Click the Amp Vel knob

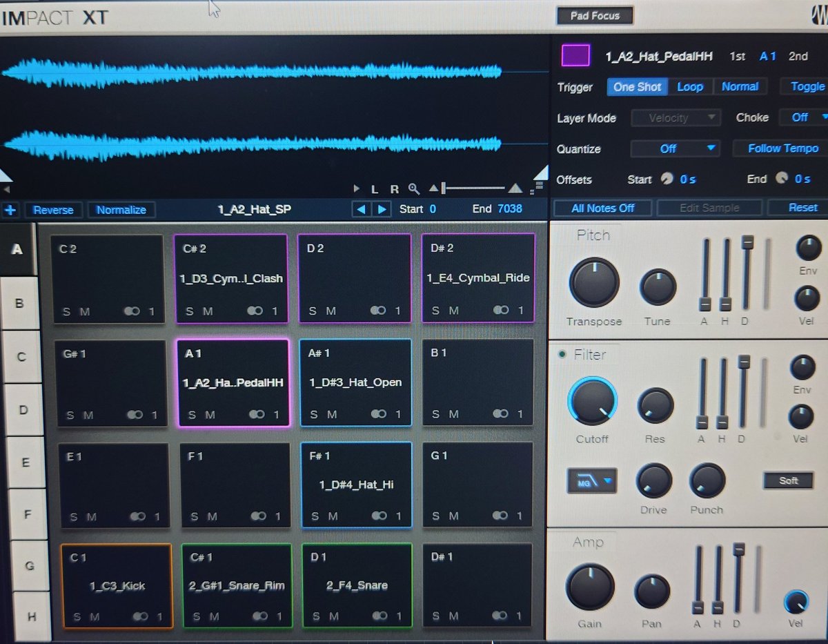click(x=796, y=603)
